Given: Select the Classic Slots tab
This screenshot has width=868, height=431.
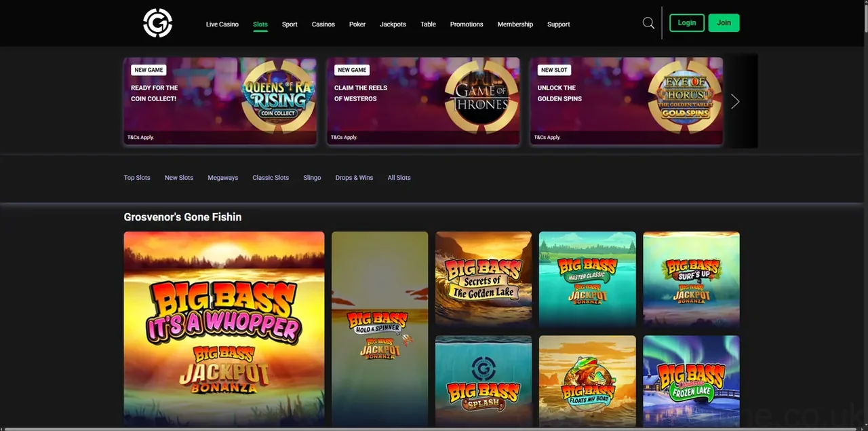Looking at the screenshot, I should [271, 178].
